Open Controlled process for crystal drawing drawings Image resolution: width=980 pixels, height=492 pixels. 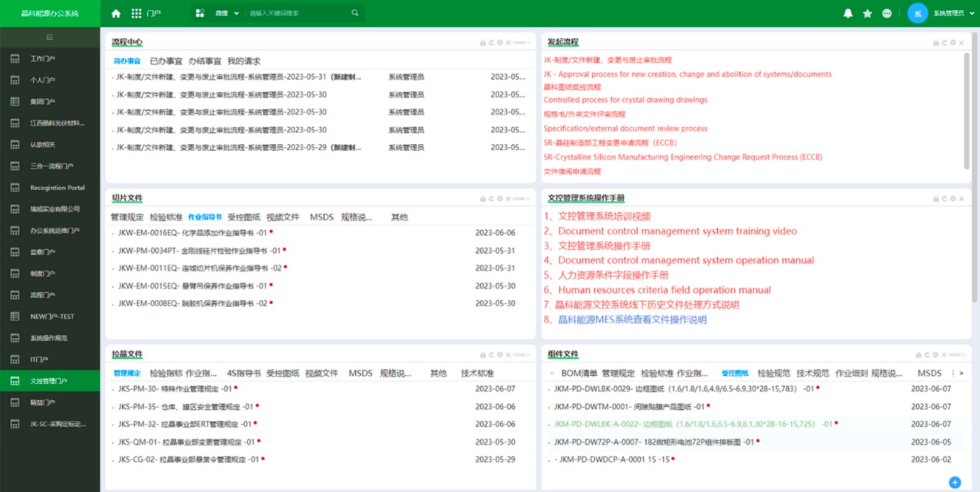(625, 100)
